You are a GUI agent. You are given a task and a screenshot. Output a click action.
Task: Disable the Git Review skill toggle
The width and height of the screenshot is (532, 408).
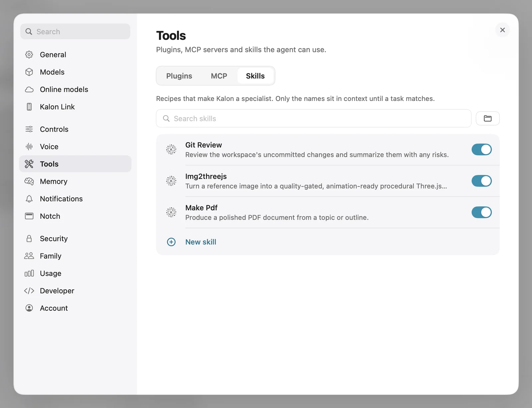point(481,150)
